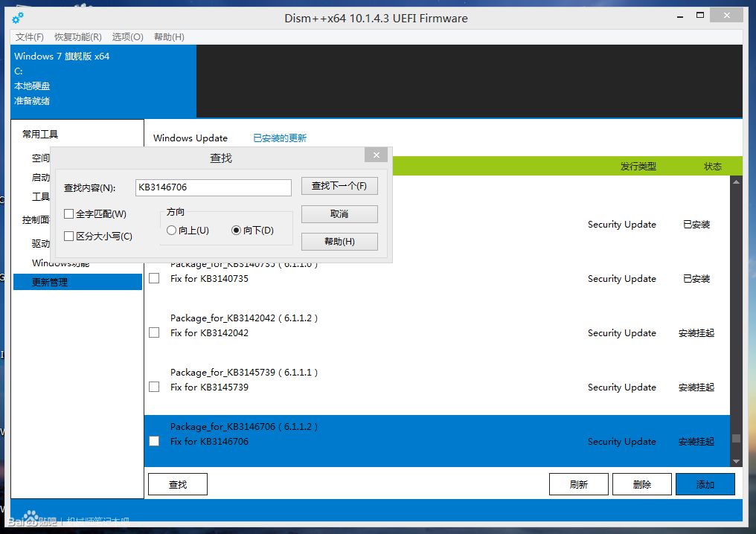This screenshot has height=534, width=756.
Task: Tick the checkbox for Fix for KB3140735
Action: (154, 279)
